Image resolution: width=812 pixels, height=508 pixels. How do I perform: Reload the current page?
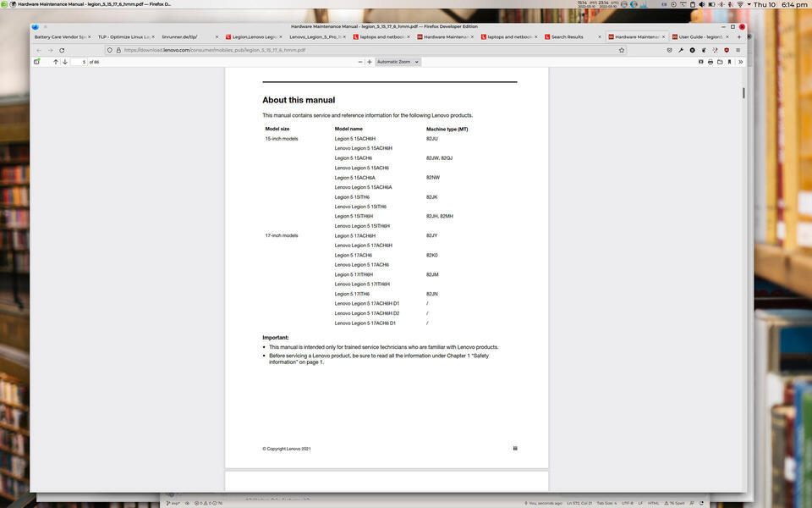pyautogui.click(x=62, y=50)
